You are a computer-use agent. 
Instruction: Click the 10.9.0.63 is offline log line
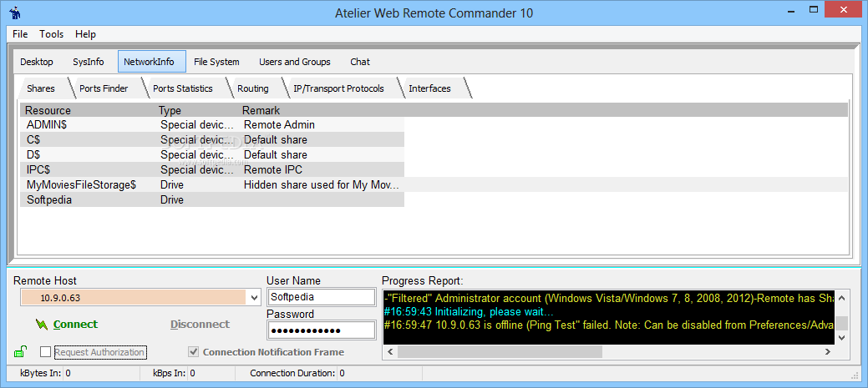point(608,325)
